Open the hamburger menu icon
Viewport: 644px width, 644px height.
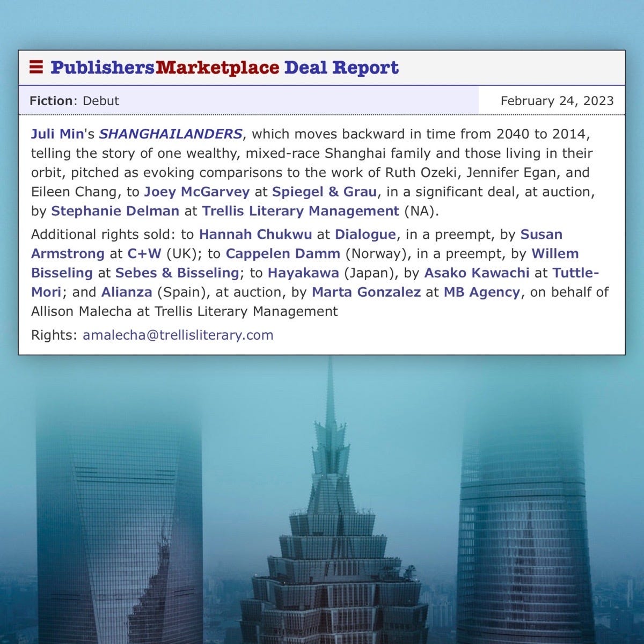(x=36, y=67)
